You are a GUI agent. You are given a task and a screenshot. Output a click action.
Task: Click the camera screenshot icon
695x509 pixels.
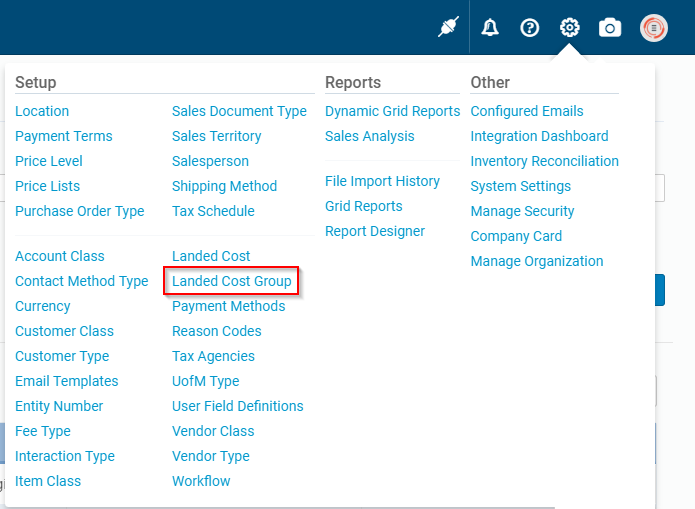(x=610, y=28)
